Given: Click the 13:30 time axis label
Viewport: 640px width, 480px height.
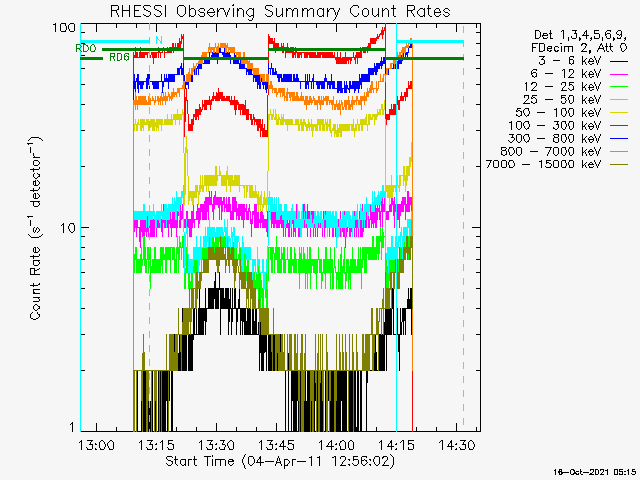Looking at the screenshot, I should coord(216,444).
